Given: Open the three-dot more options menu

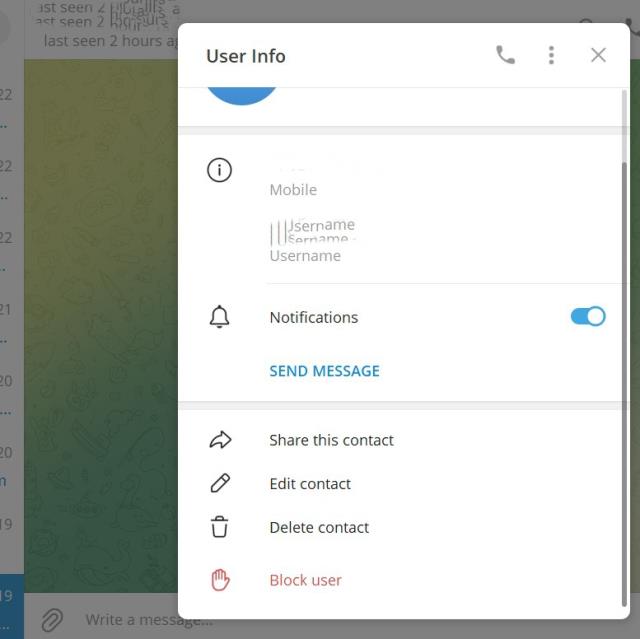Looking at the screenshot, I should (x=551, y=55).
